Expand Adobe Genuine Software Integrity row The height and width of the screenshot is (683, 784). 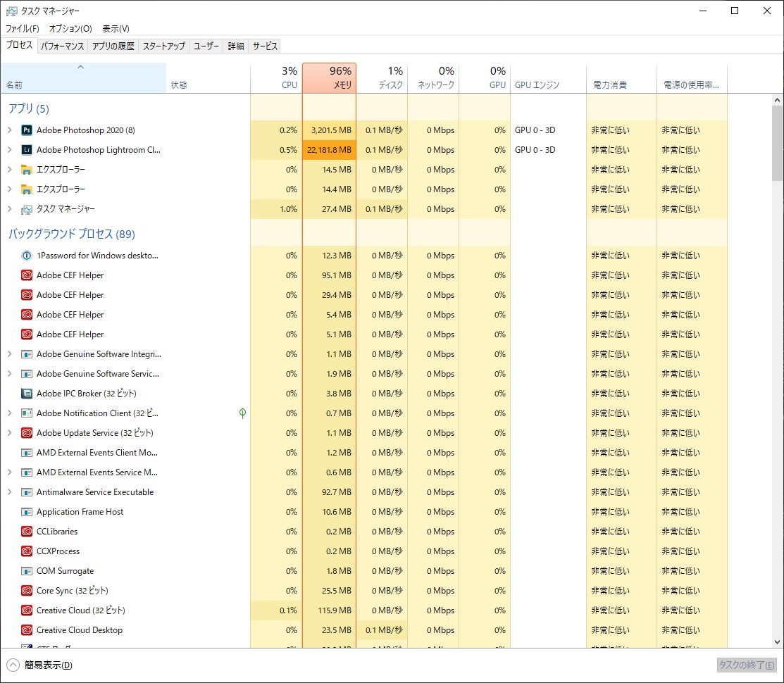(x=9, y=354)
